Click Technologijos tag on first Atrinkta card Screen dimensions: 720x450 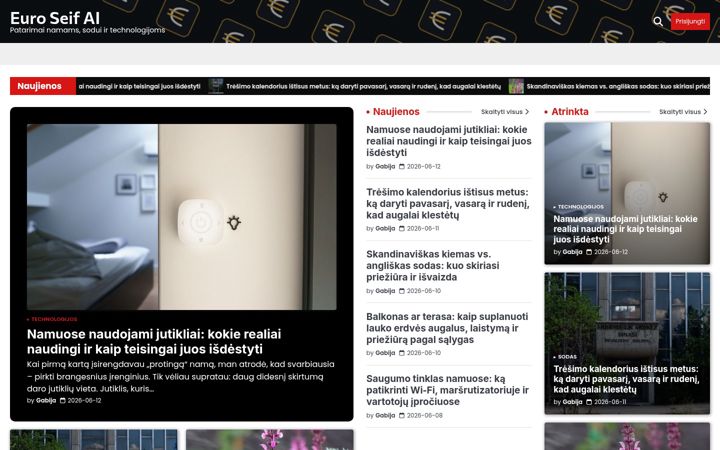579,207
